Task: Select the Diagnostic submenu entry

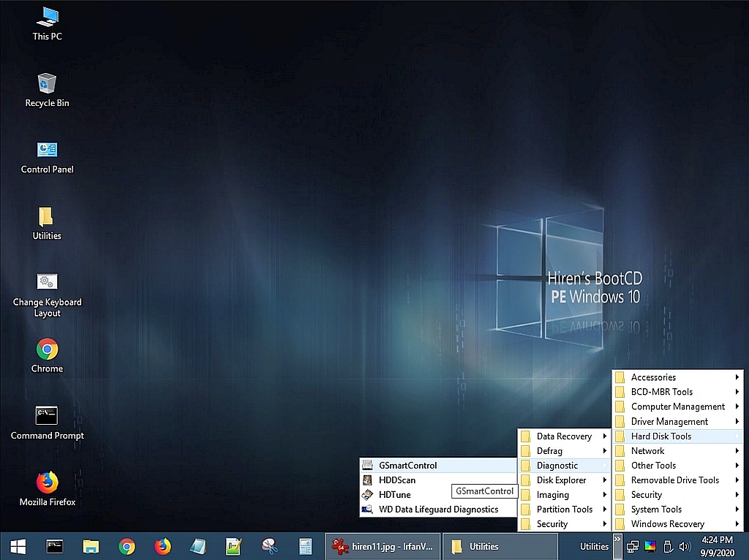Action: 564,466
